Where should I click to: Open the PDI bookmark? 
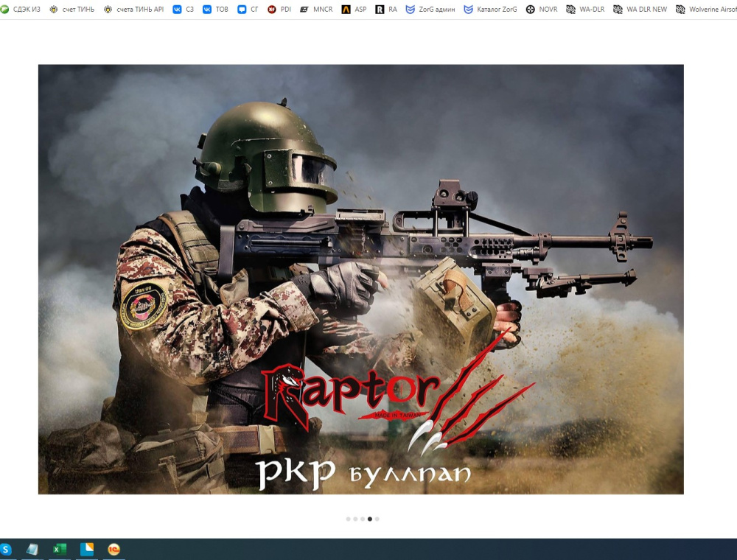pos(279,10)
